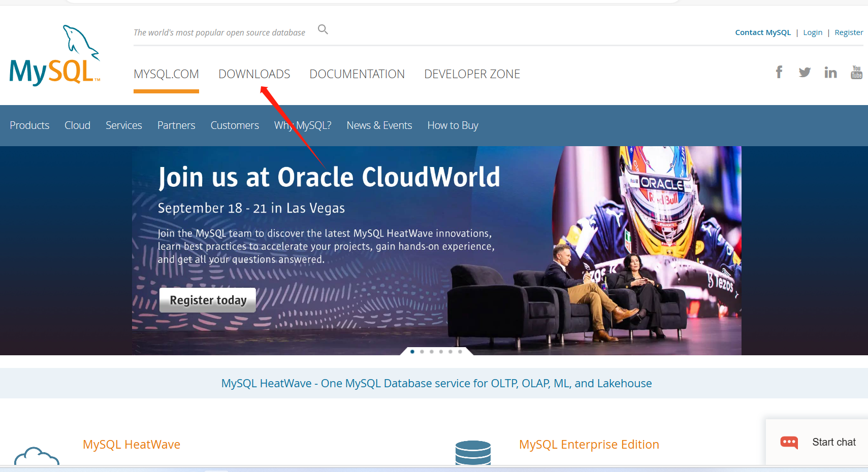The width and height of the screenshot is (868, 472).
Task: Open the search magnifier icon
Action: [323, 29]
